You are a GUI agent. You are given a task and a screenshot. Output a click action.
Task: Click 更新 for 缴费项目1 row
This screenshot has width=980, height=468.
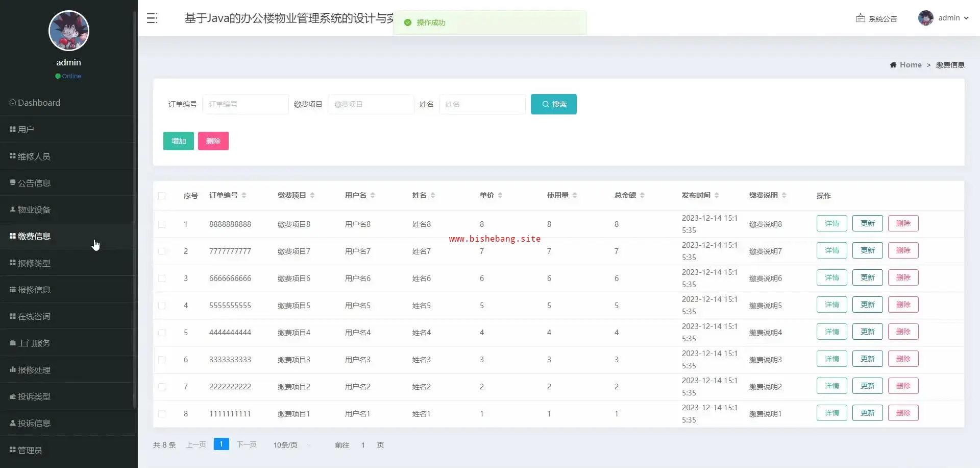[x=868, y=413]
